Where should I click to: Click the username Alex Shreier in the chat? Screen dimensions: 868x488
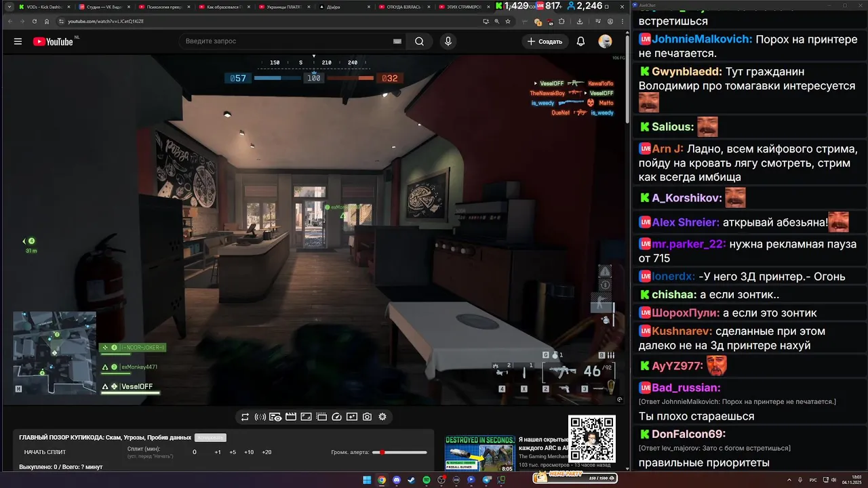pyautogui.click(x=686, y=222)
